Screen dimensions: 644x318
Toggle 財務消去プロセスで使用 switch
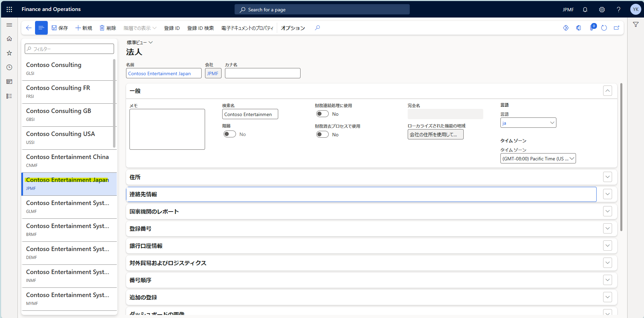tap(323, 134)
